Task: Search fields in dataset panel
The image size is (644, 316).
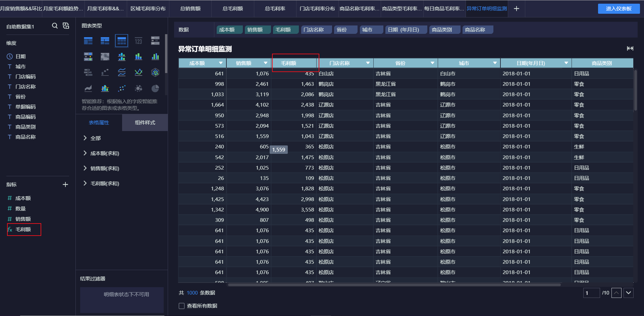Action: pyautogui.click(x=55, y=26)
